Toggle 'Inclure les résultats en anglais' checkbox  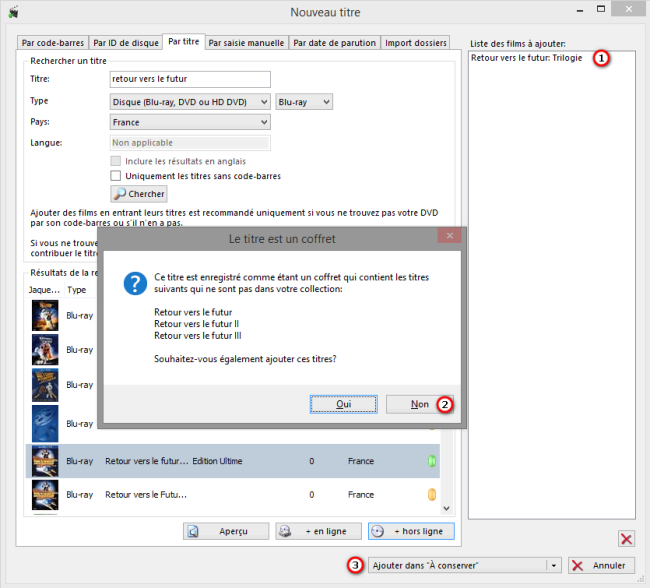[116, 161]
